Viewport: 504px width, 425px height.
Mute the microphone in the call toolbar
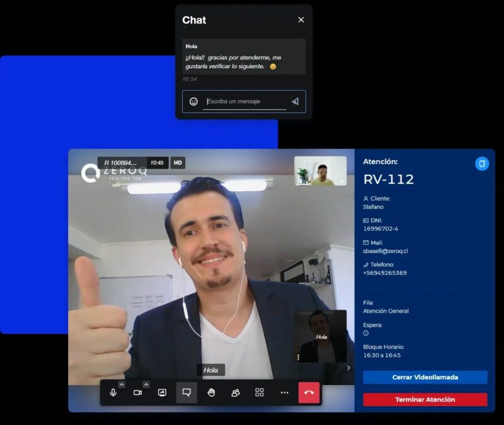pos(113,392)
